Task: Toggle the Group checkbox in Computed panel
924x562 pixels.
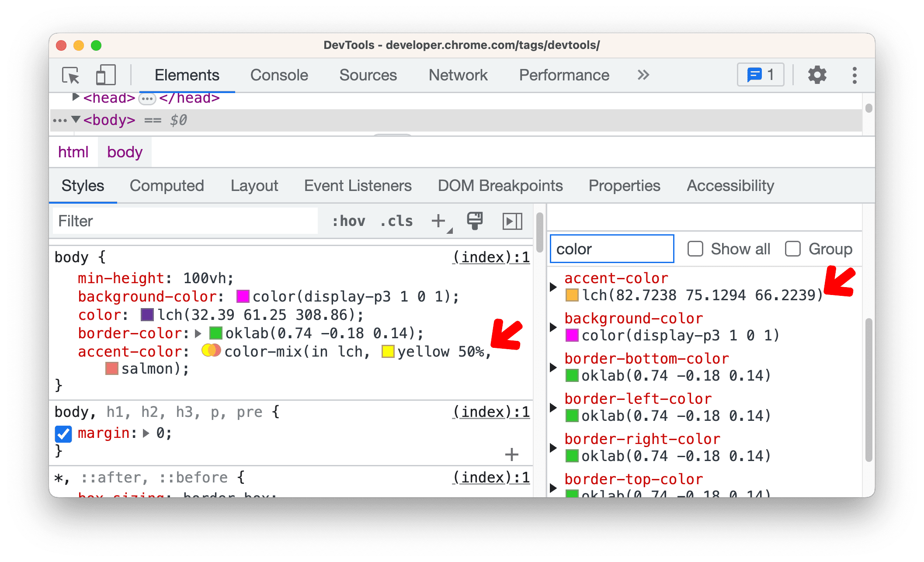Action: [x=791, y=249]
